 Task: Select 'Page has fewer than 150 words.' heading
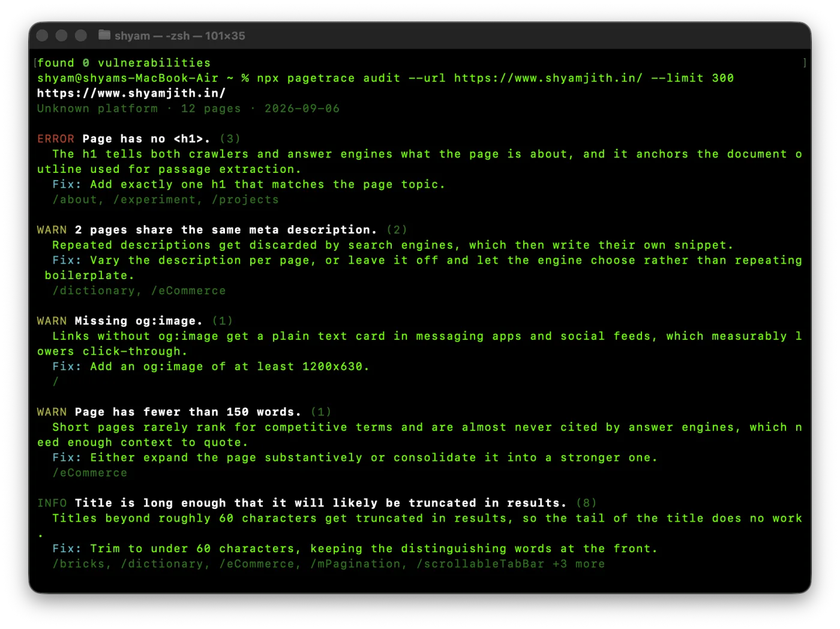[188, 412]
